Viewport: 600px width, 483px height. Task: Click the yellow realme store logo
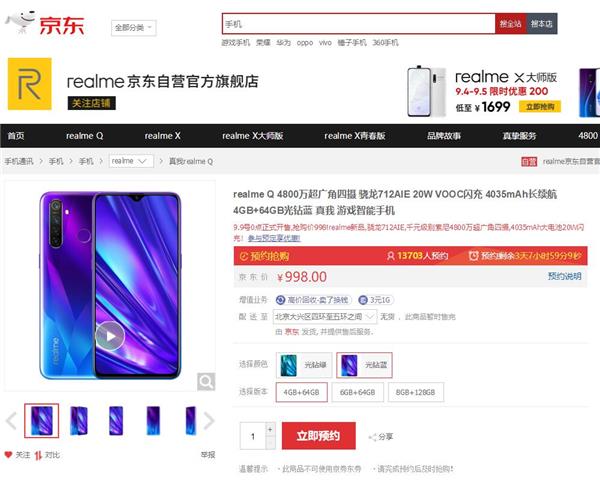[30, 84]
